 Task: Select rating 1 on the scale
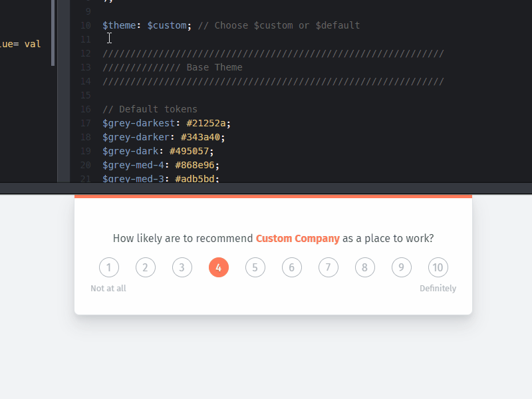[109, 267]
